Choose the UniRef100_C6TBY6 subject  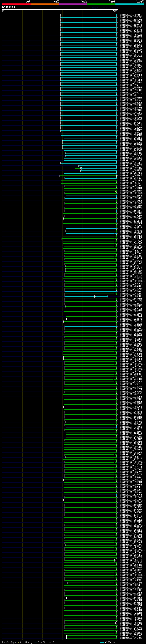131,55
